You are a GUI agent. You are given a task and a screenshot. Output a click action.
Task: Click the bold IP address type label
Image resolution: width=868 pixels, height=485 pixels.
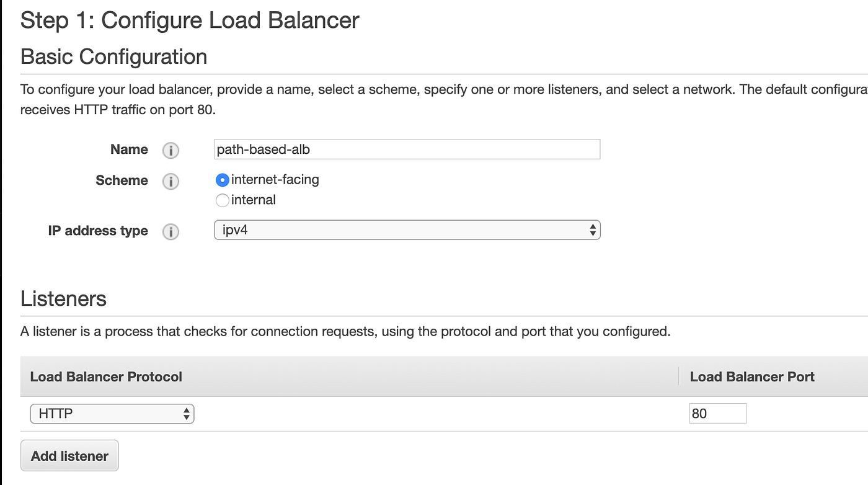98,231
